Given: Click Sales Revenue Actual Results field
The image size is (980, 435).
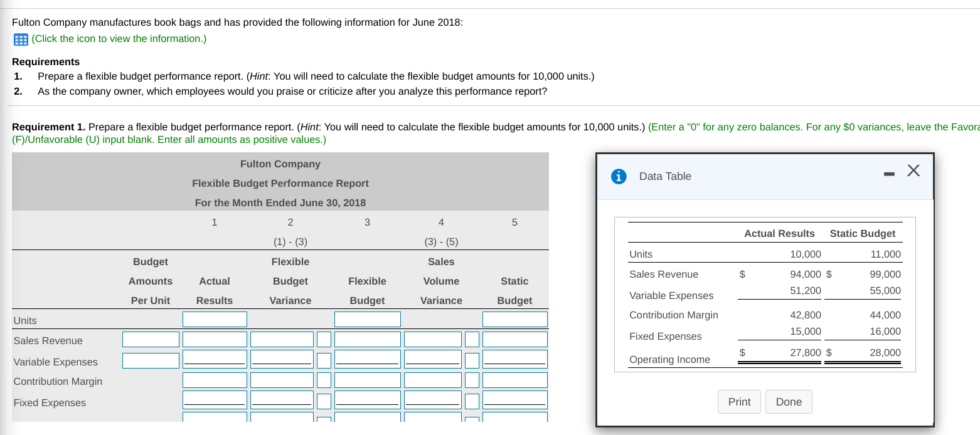Looking at the screenshot, I should (215, 340).
